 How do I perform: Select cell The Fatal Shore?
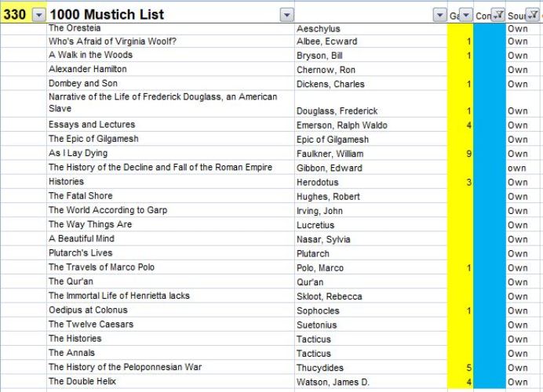170,195
